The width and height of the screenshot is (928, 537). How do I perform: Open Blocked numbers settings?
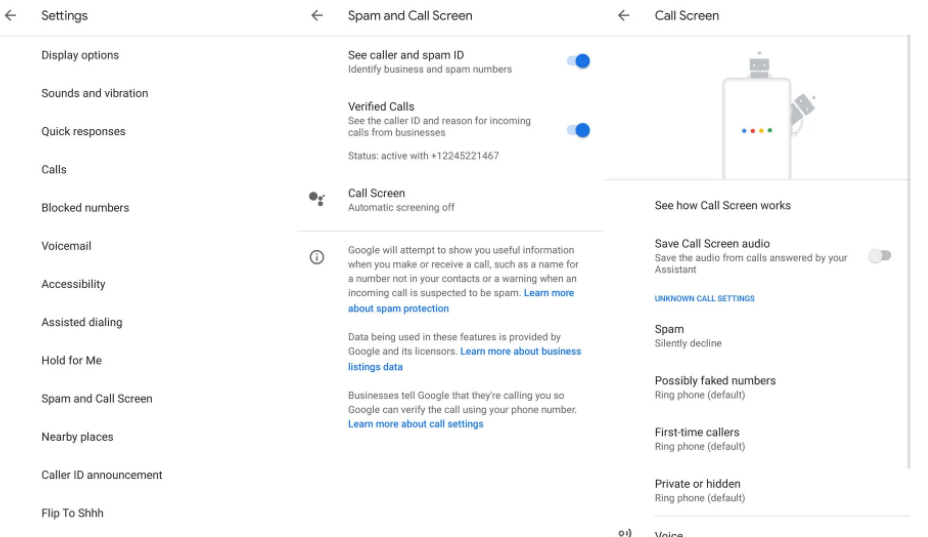(85, 208)
